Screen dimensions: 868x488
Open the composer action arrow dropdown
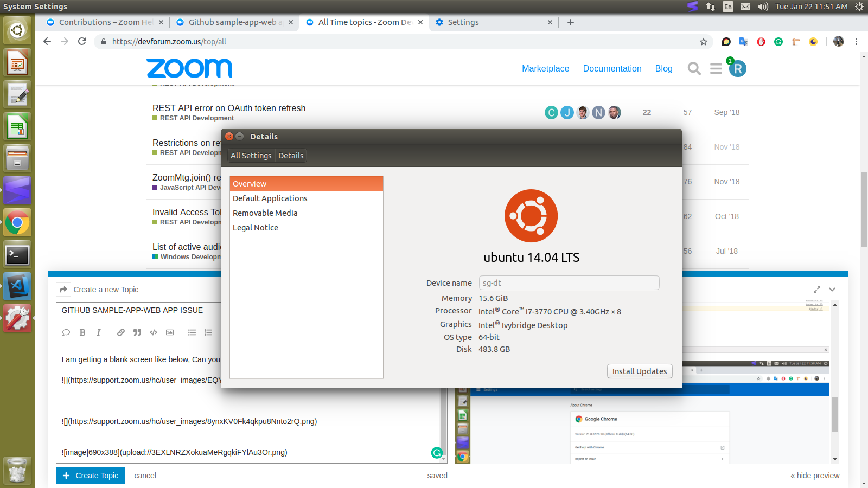click(x=63, y=290)
